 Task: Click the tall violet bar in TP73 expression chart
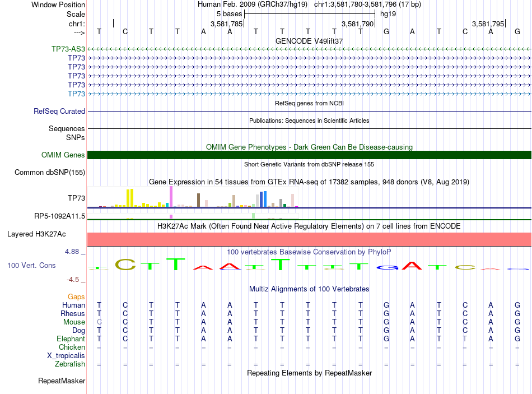pos(171,196)
